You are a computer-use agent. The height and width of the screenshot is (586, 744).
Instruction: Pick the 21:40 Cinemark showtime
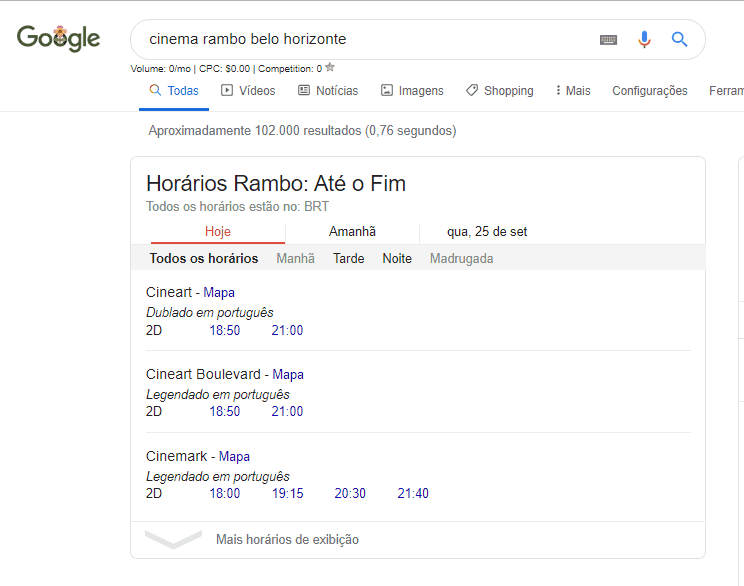413,493
